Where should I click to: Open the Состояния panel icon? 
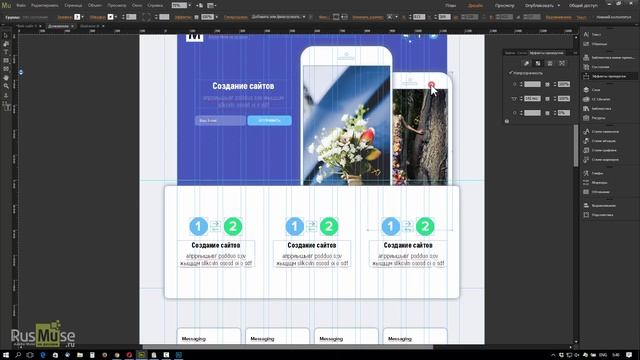coord(586,67)
